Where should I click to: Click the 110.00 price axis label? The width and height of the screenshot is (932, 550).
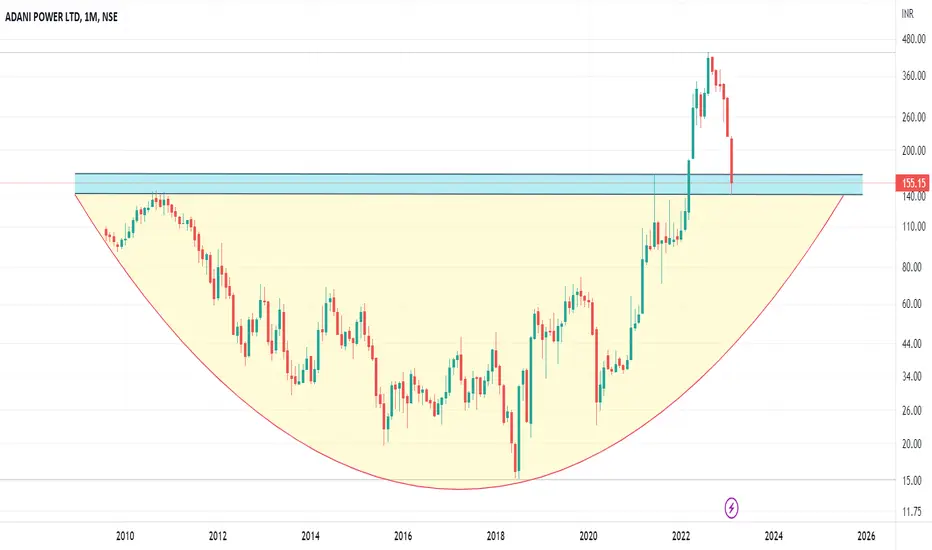(x=914, y=227)
